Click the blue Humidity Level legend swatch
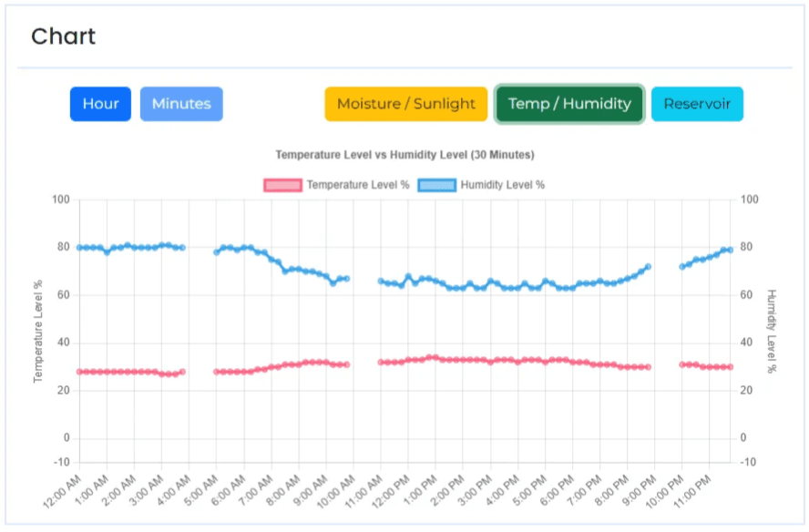 tap(436, 185)
